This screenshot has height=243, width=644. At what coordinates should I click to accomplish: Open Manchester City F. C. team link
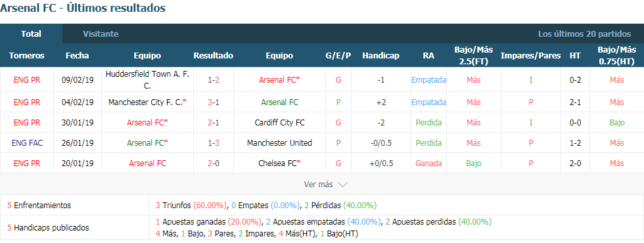(147, 102)
